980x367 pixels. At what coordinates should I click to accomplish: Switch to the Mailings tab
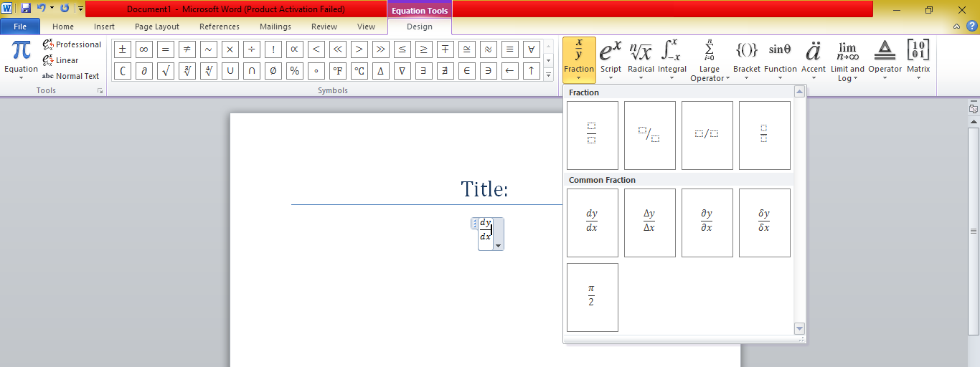(275, 27)
